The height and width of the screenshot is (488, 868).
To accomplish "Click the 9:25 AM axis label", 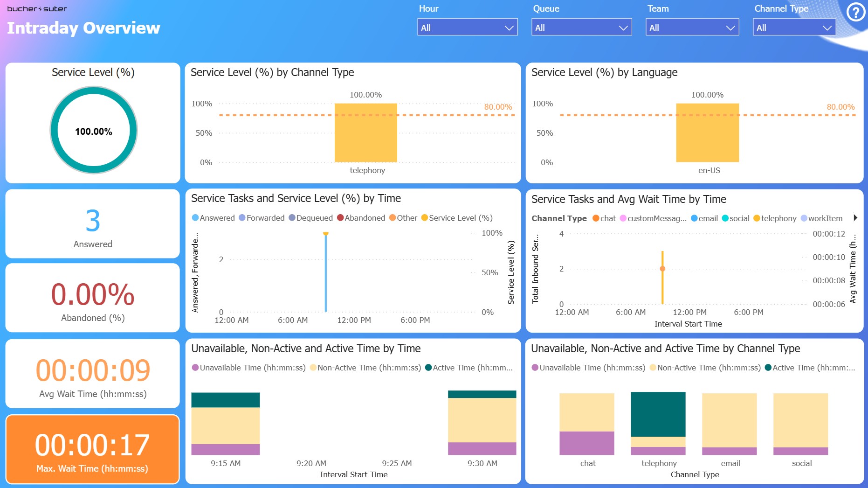I will coord(397,463).
